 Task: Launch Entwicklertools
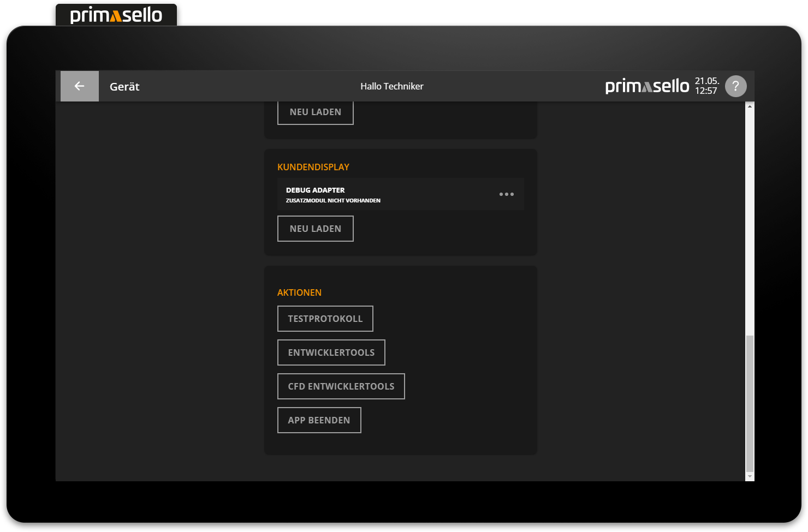[x=331, y=352]
